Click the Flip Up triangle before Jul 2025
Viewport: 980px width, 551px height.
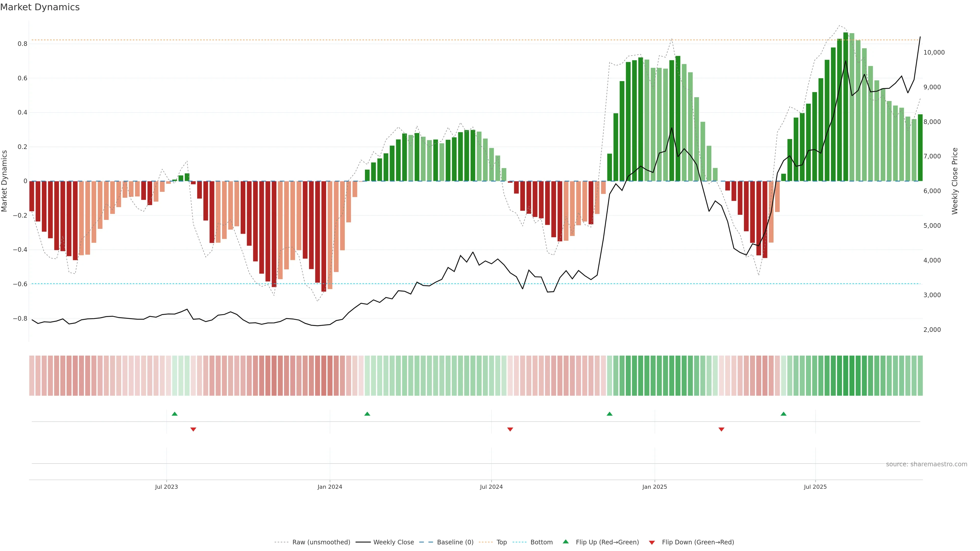[x=783, y=414]
